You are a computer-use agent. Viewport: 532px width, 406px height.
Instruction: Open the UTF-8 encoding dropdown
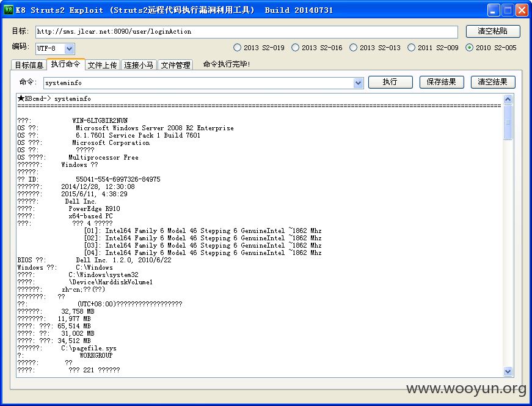click(69, 48)
